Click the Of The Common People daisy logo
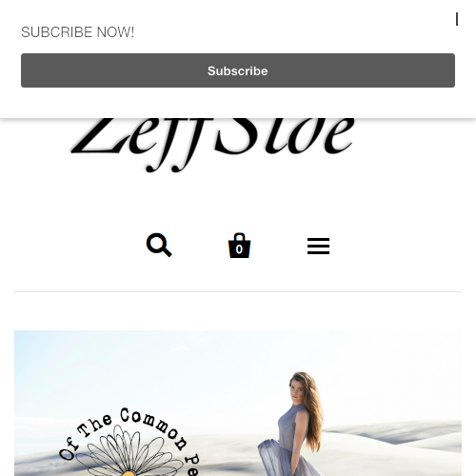Image resolution: width=476 pixels, height=476 pixels. click(x=130, y=443)
